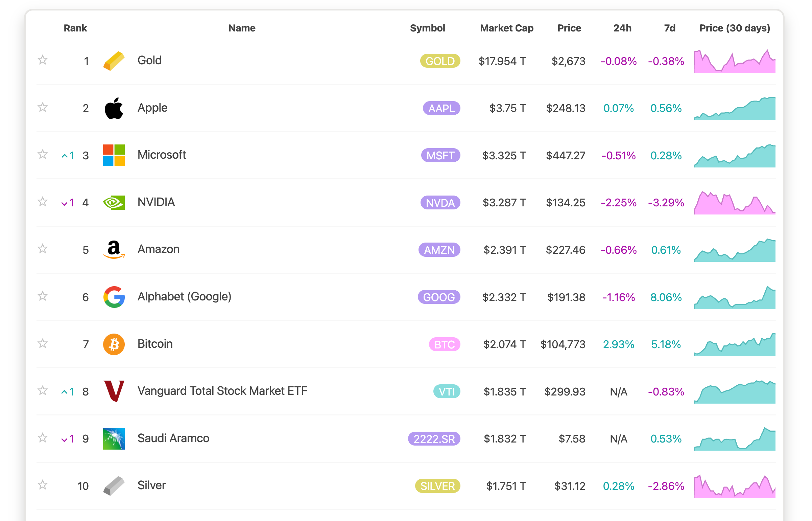Click the Bitcoin logo icon

click(x=114, y=344)
